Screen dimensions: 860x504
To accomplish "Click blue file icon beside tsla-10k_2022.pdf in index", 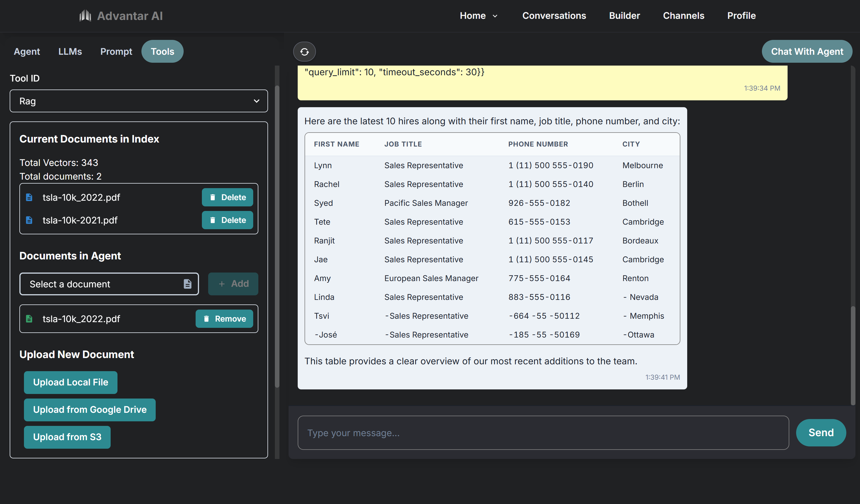I will click(x=29, y=197).
